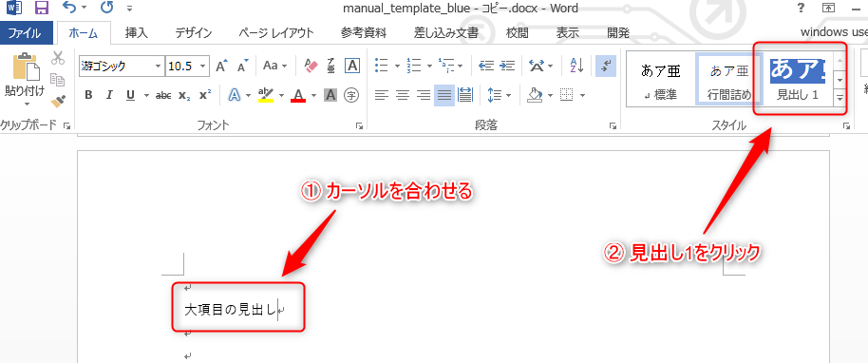Image resolution: width=868 pixels, height=363 pixels.
Task: Open the Asian layout (拡張書式) menu
Action: (541, 66)
